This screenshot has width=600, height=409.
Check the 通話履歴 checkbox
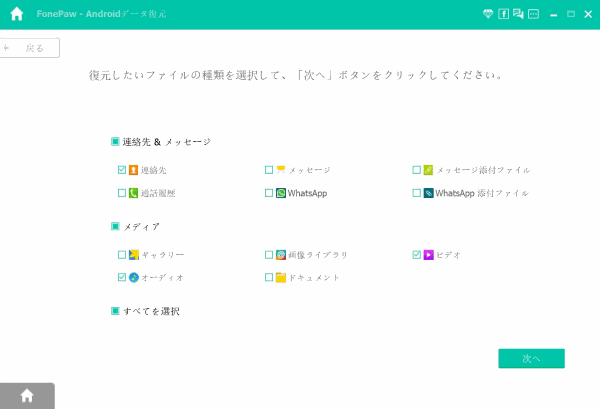coord(122,193)
